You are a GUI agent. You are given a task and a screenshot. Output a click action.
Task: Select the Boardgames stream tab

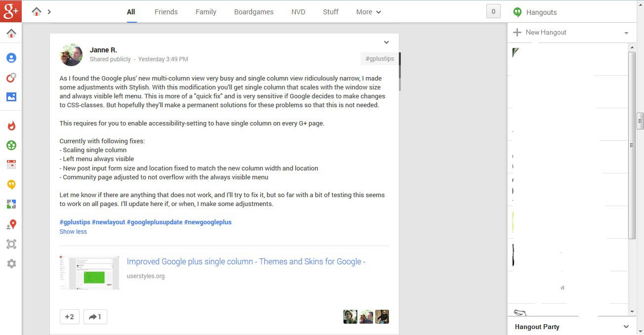tap(254, 12)
